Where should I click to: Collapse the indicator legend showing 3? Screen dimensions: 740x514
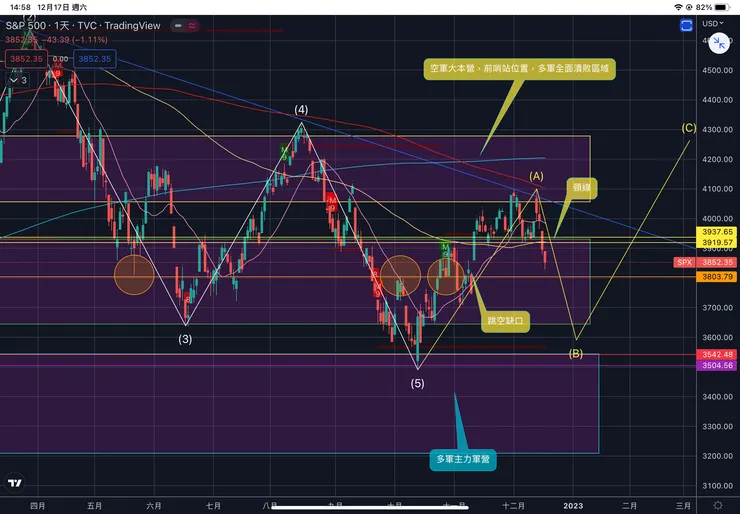18,80
